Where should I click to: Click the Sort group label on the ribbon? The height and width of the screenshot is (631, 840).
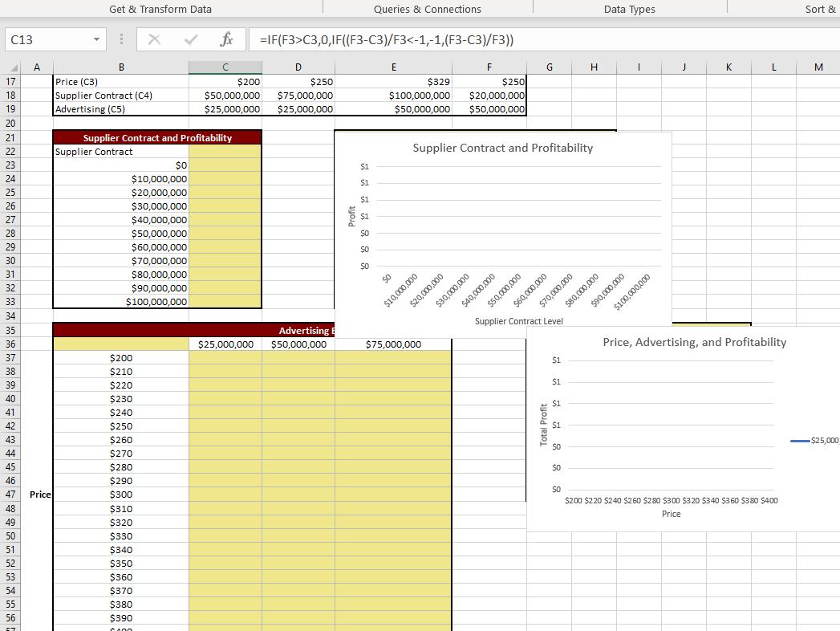(x=820, y=9)
